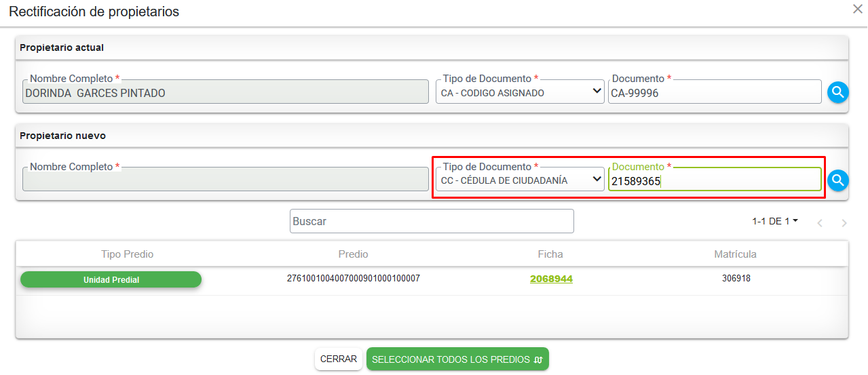Click the Ficha column header
The height and width of the screenshot is (375, 868).
click(550, 254)
